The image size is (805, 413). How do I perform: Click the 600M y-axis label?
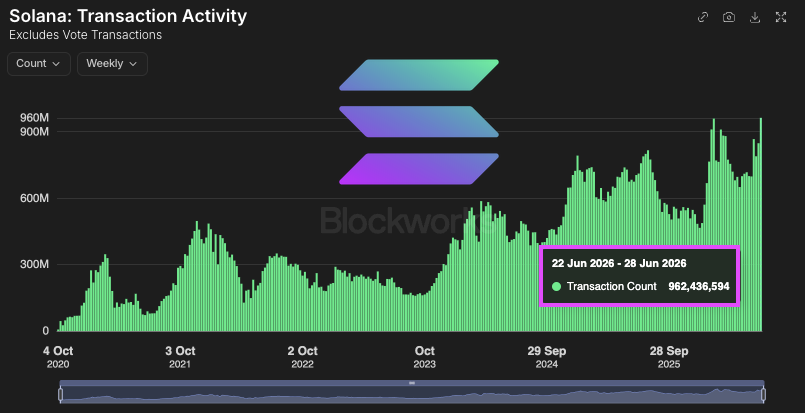34,198
